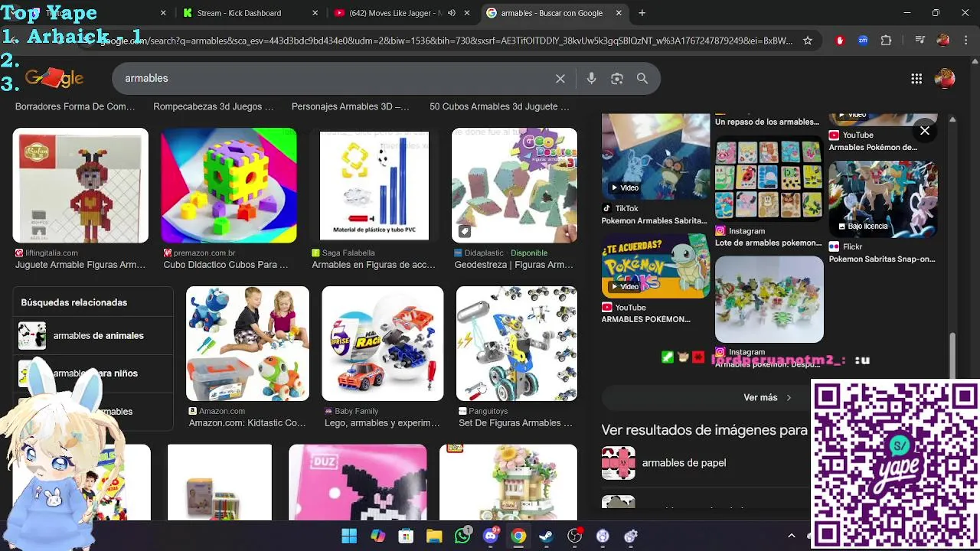Open Steam from taskbar
Image resolution: width=980 pixels, height=551 pixels.
pos(547,536)
